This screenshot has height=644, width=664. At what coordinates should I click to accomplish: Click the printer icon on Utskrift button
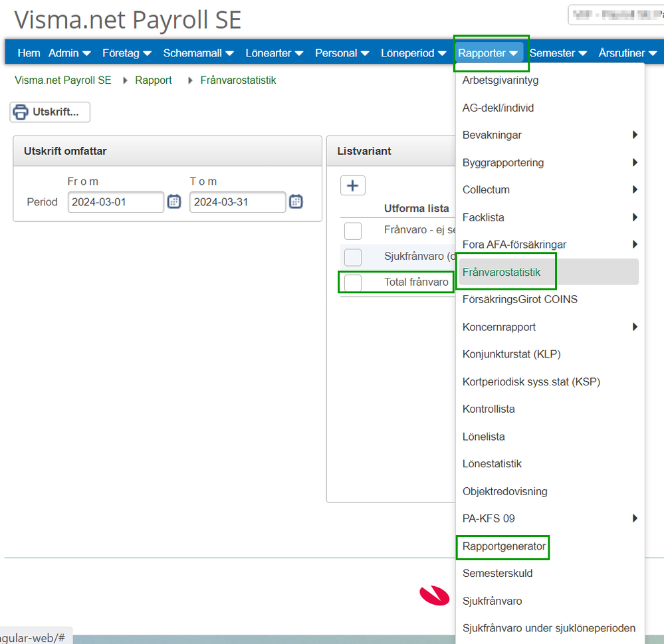[21, 112]
